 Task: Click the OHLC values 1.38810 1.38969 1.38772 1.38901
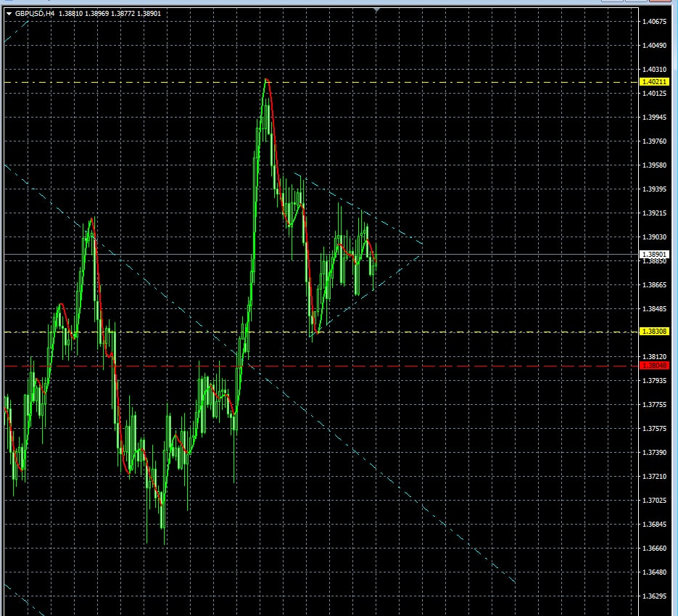[x=109, y=13]
